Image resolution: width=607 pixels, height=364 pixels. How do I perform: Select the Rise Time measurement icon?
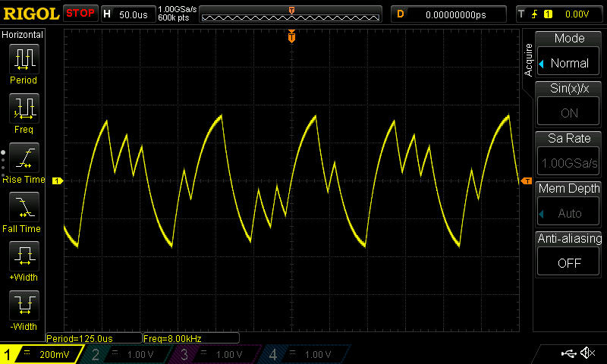pyautogui.click(x=24, y=158)
